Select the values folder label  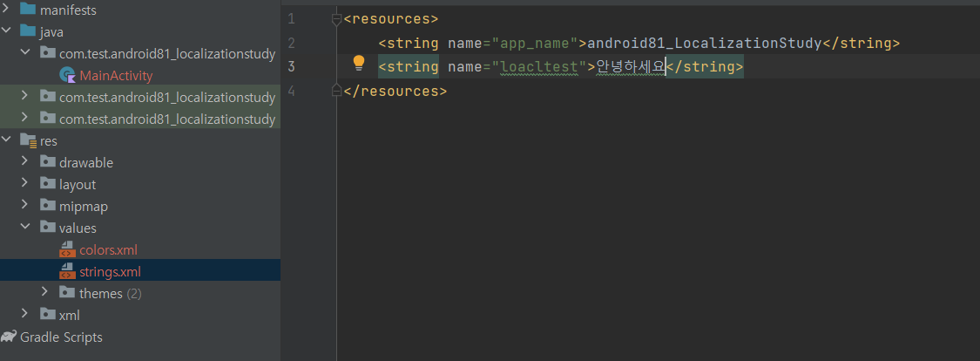click(78, 228)
